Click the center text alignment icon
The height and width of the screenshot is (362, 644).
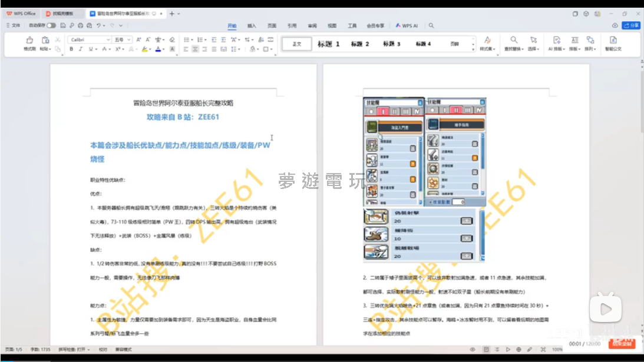195,49
